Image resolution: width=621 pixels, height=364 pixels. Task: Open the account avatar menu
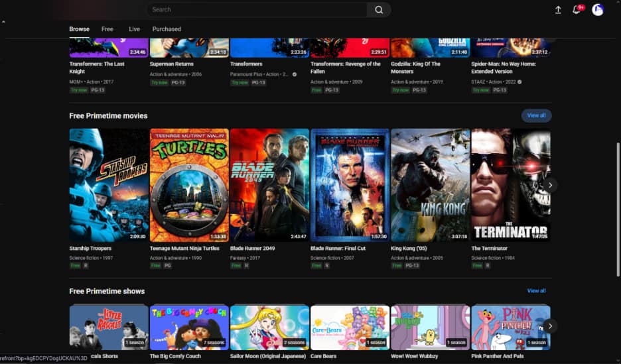coord(598,10)
